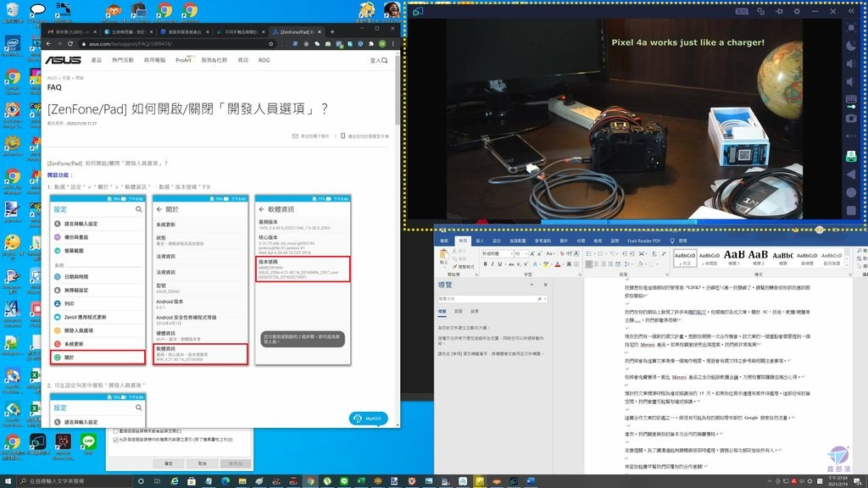Toggle underline in the Word ribbon
The height and width of the screenshot is (488, 868).
click(499, 264)
